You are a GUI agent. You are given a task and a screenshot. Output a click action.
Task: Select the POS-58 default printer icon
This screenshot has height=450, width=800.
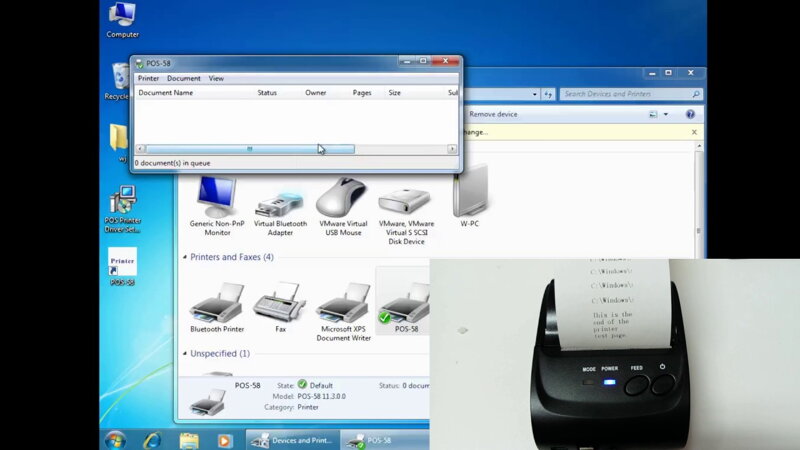[405, 308]
